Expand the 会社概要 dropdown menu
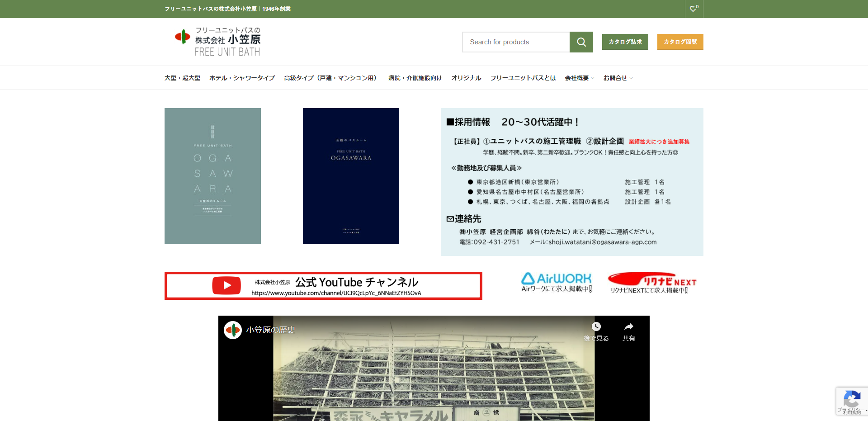The image size is (868, 421). [x=579, y=78]
